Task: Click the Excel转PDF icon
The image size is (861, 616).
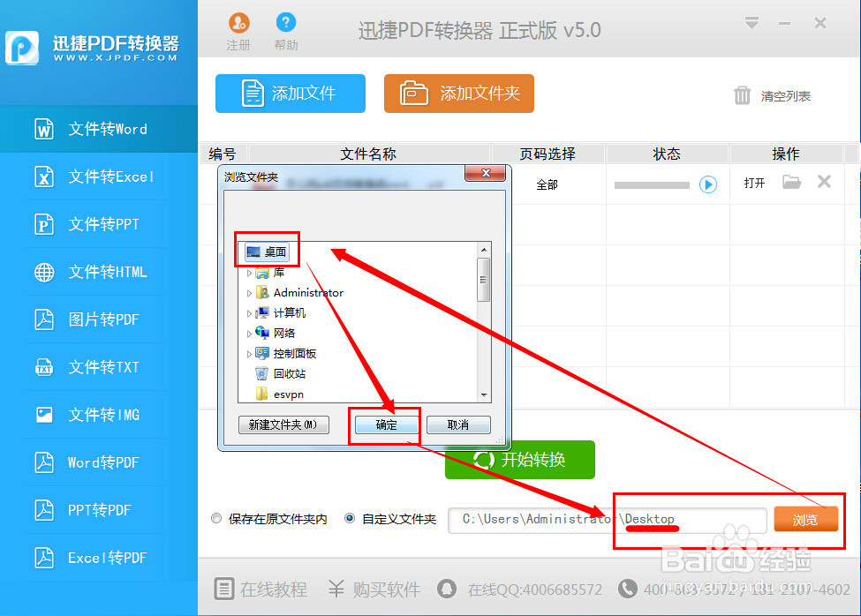Action: tap(44, 558)
